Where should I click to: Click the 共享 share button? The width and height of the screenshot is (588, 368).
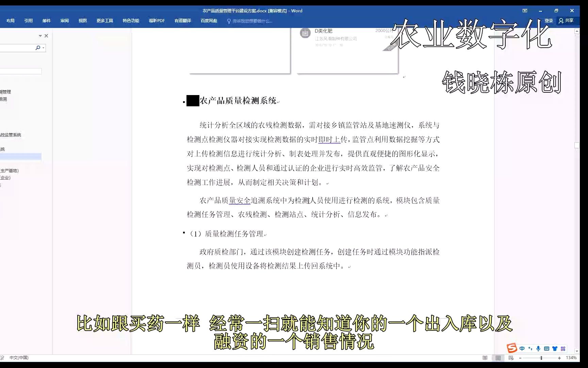[x=566, y=21]
